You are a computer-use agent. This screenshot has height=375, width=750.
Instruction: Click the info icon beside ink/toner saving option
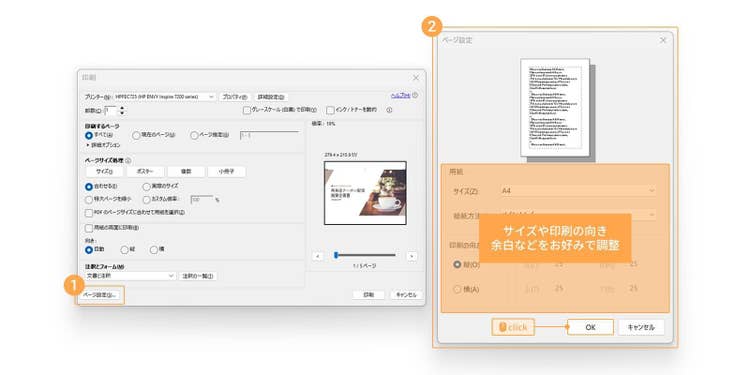tap(389, 110)
